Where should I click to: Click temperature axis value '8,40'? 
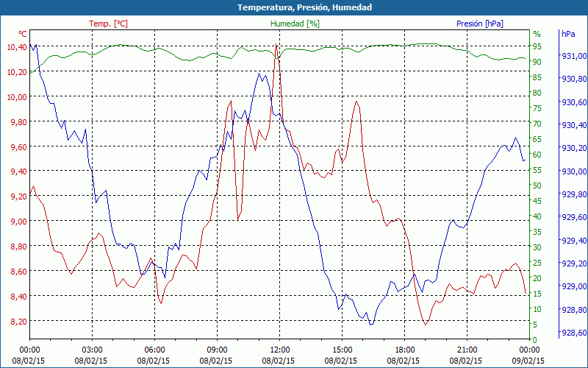[18, 296]
